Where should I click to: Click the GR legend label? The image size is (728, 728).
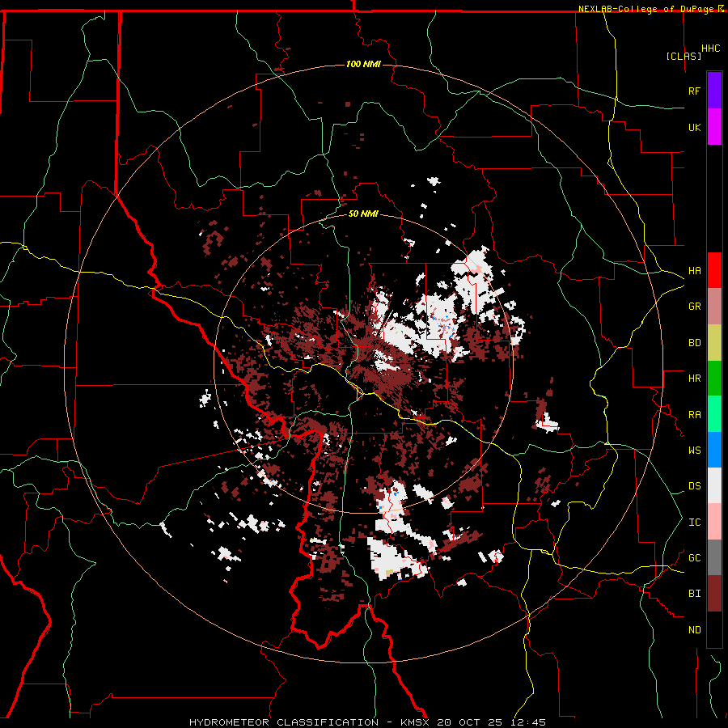click(x=694, y=307)
